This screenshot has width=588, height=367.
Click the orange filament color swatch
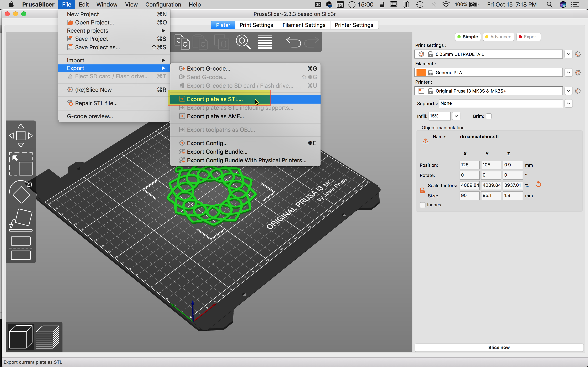click(421, 73)
